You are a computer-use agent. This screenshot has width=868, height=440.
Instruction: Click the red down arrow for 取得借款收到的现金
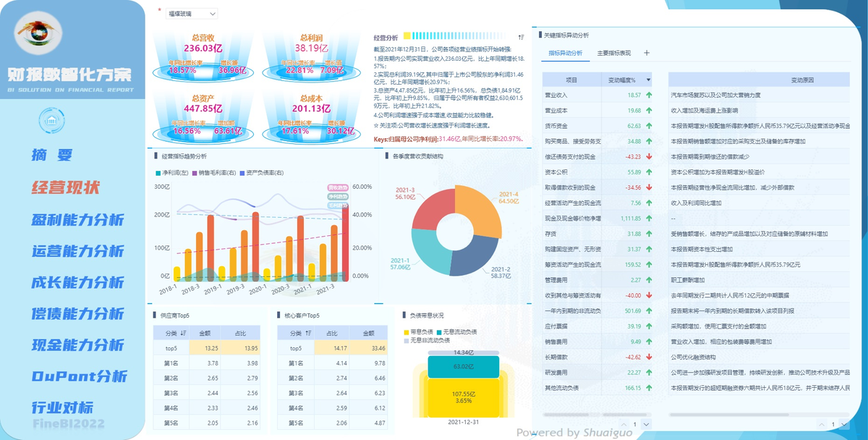[649, 187]
